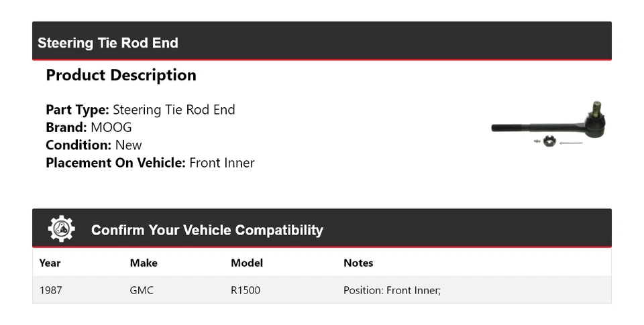Click the Model column header
The width and height of the screenshot is (644, 325).
[x=246, y=263]
